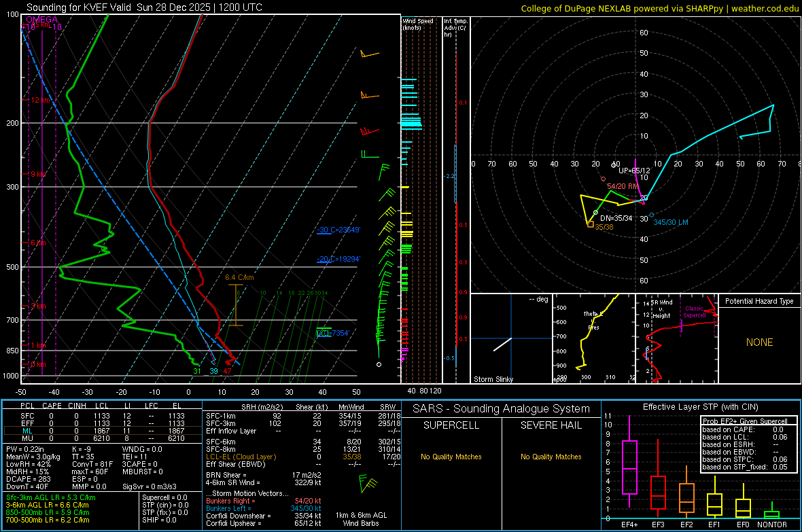The image size is (802, 532).
Task: Open the Storm Slinky panel
Action: click(511, 338)
